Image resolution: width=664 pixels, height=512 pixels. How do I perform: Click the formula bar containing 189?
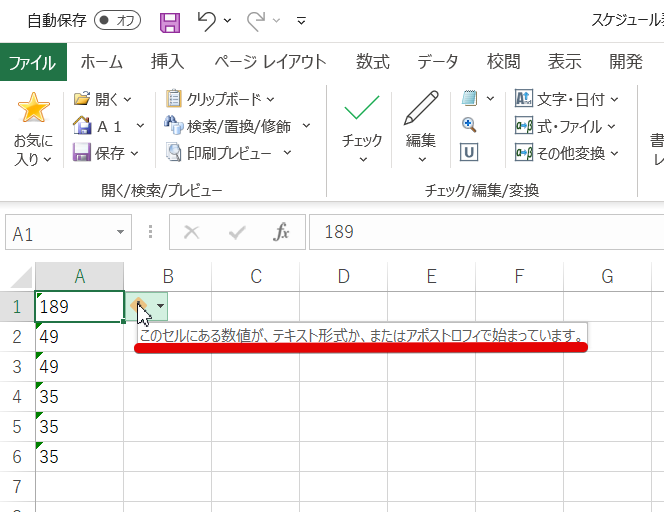[x=487, y=232]
